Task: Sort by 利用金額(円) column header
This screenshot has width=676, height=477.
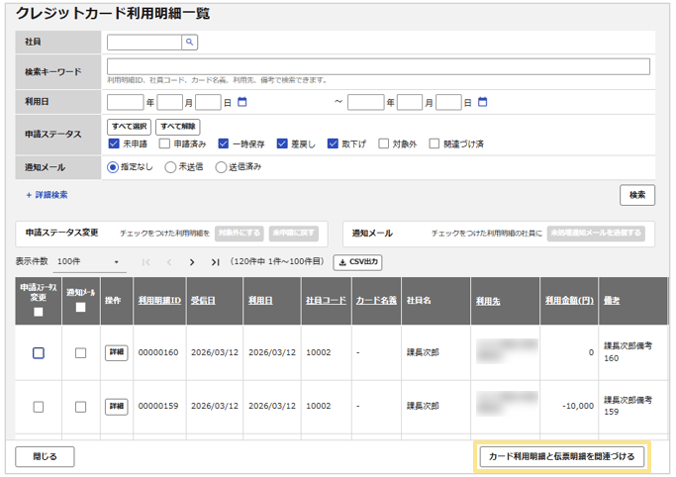Action: [x=569, y=301]
